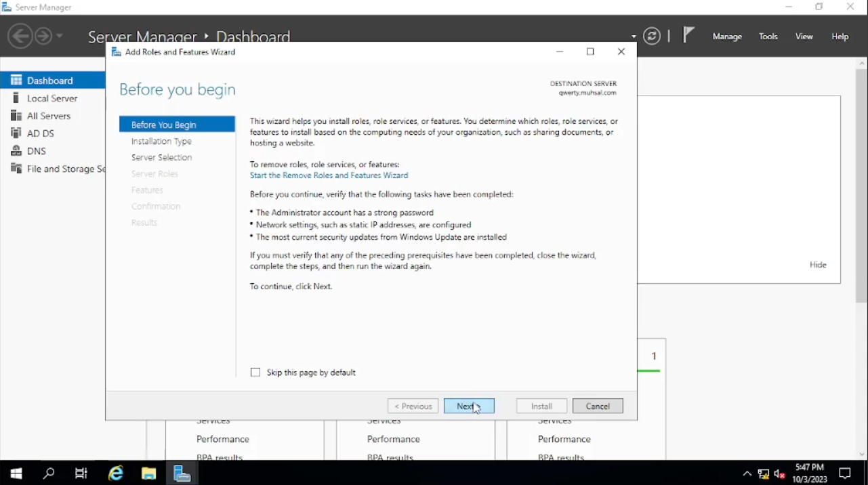Cancel the Add Roles wizard
868x485 pixels.
(x=598, y=406)
